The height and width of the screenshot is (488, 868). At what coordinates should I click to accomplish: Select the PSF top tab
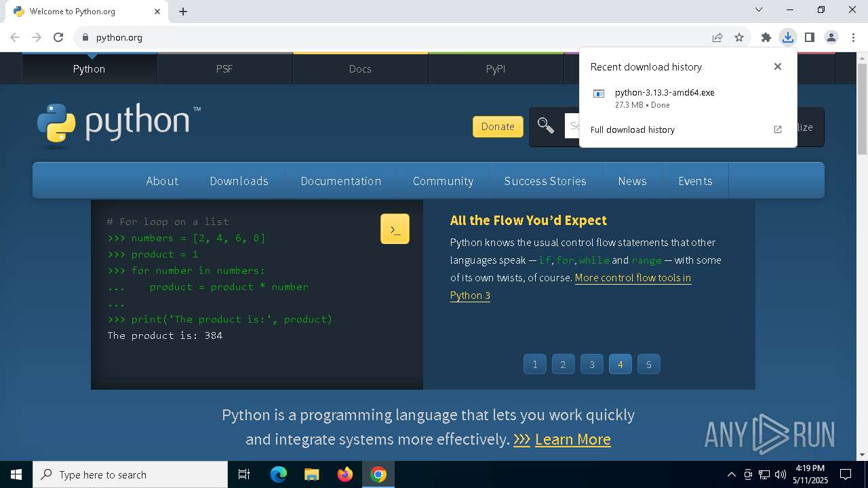point(224,68)
